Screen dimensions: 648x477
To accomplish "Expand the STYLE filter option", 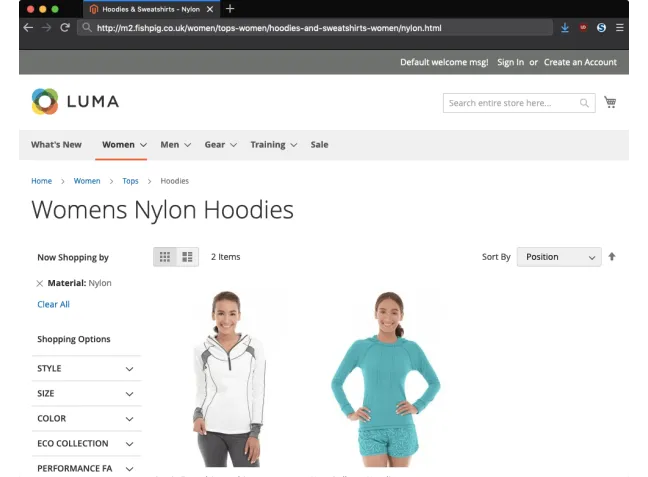I will 88,369.
